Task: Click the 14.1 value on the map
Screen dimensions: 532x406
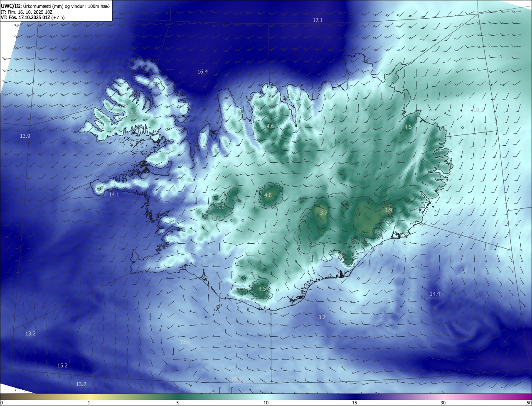Action: [x=114, y=194]
